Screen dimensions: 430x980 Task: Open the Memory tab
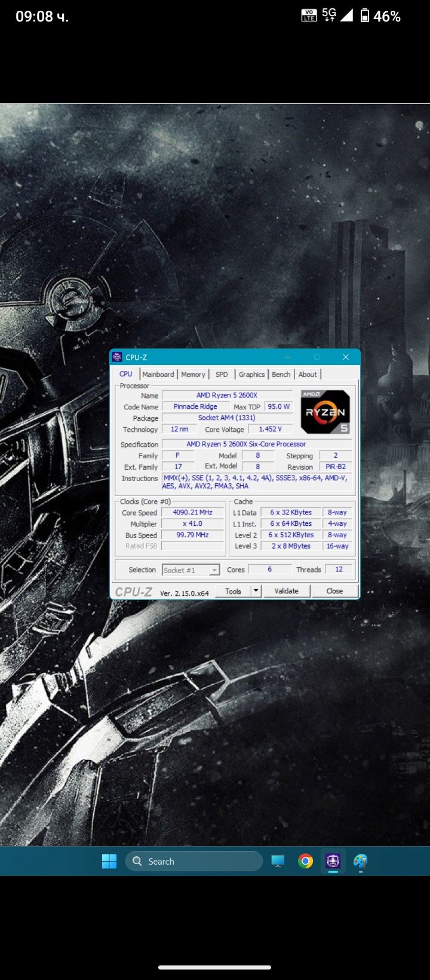(x=193, y=375)
